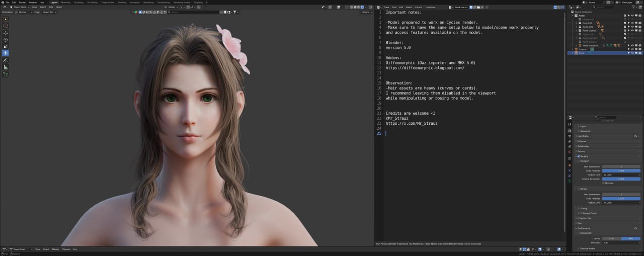Viewport: 644px width, 256px height.
Task: Select the Scale tool in the viewport toolbar
Action: (x=6, y=46)
